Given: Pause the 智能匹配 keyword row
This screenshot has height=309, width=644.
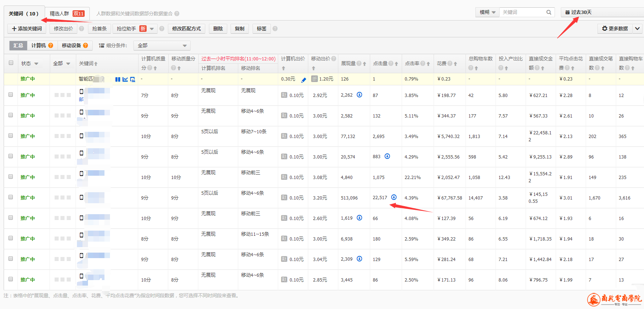Looking at the screenshot, I should [117, 79].
